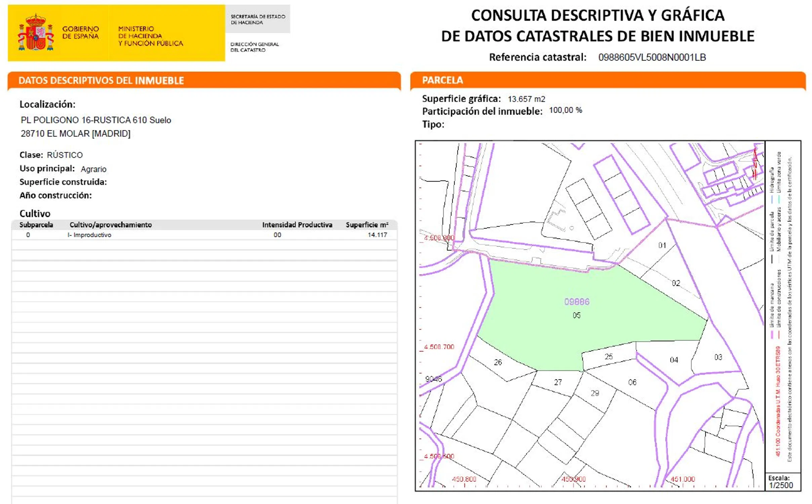Click the 'DATOS DESCRIPTIVOS DEL INMUEBLE' header

(x=101, y=81)
